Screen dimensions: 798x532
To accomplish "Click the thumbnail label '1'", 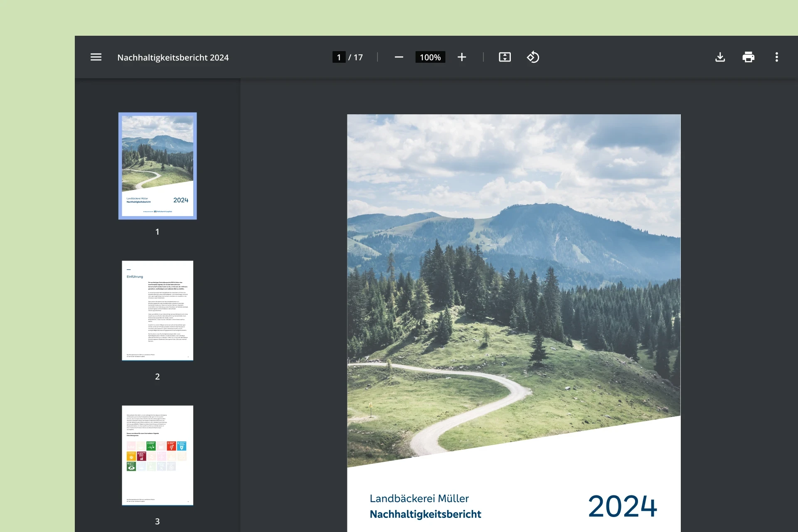I will pyautogui.click(x=158, y=232).
